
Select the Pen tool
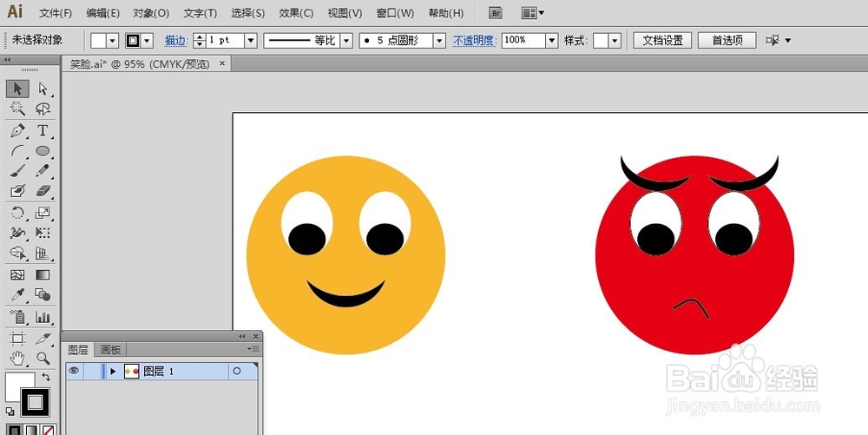tap(17, 130)
